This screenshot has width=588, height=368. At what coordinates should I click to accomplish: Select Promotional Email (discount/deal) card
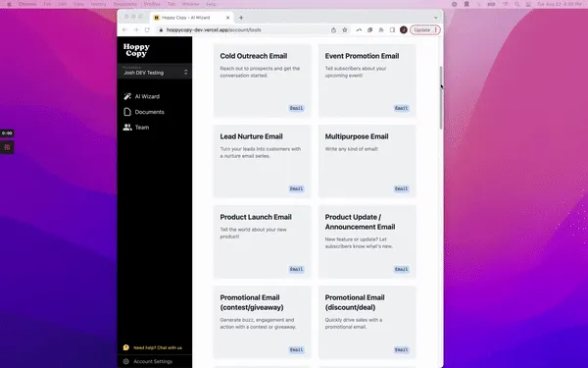[x=367, y=322]
